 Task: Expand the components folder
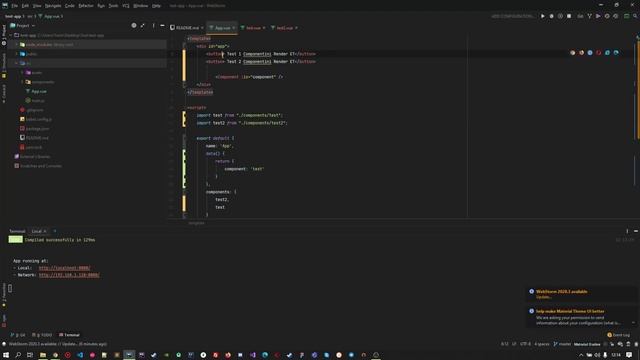click(22, 82)
